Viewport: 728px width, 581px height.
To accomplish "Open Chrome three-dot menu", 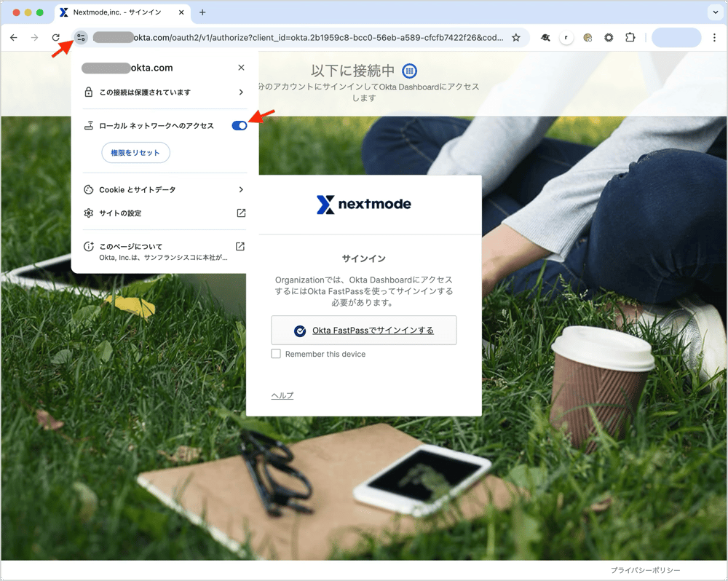I will pos(714,38).
